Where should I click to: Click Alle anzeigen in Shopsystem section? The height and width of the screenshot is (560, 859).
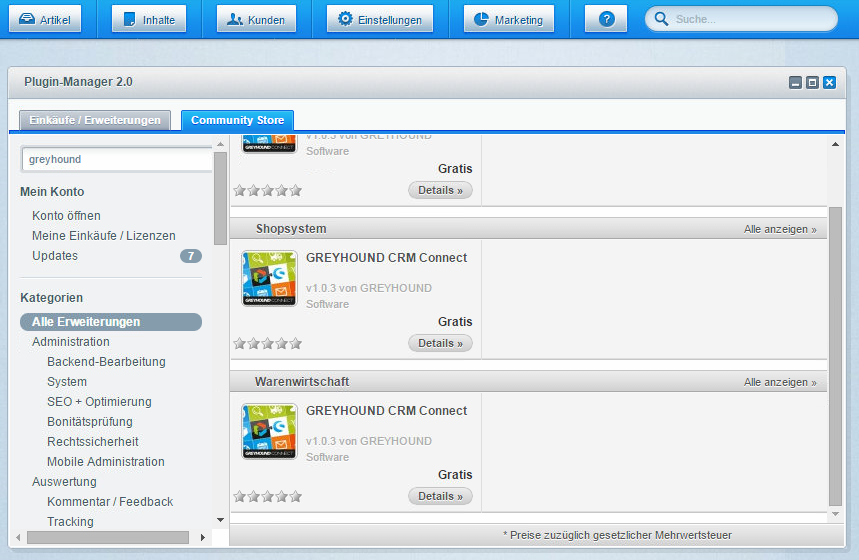point(780,229)
